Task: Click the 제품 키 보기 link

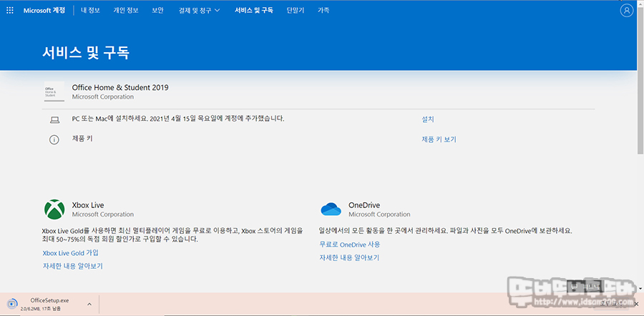Action: (x=439, y=139)
